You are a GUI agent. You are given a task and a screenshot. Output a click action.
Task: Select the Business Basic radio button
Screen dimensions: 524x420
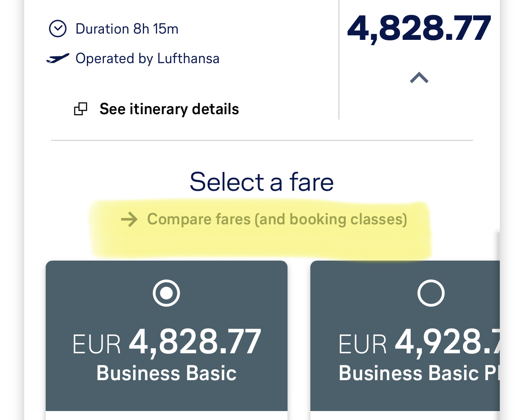166,293
